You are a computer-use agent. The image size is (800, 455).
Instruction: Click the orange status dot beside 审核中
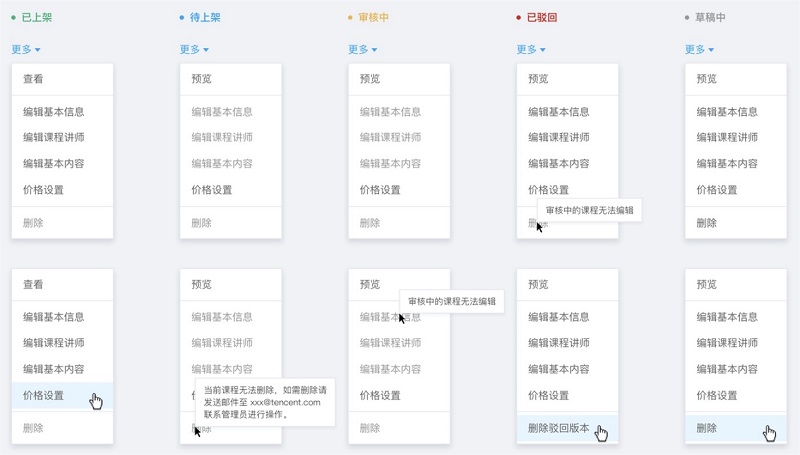[350, 18]
